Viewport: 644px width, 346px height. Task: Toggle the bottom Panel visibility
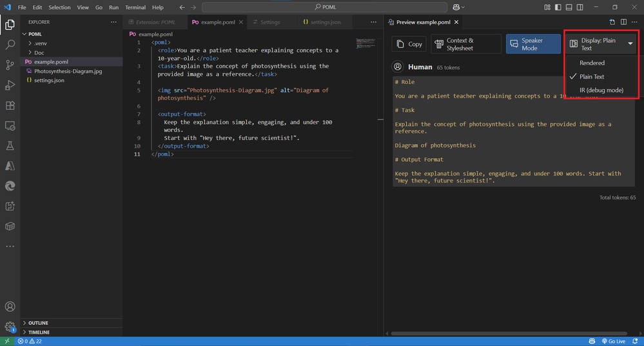(569, 7)
